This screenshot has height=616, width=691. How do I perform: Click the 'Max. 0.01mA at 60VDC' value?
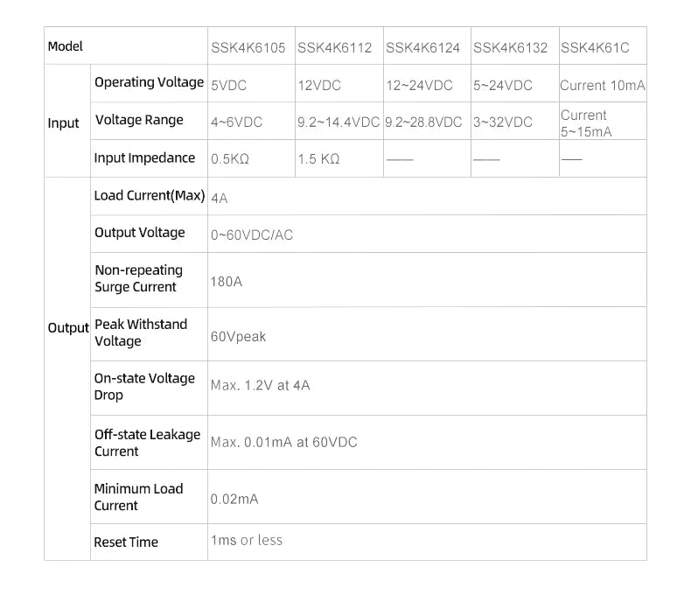tap(283, 442)
